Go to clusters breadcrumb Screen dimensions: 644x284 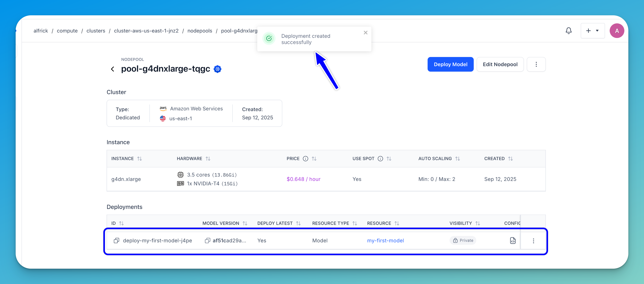coord(96,31)
